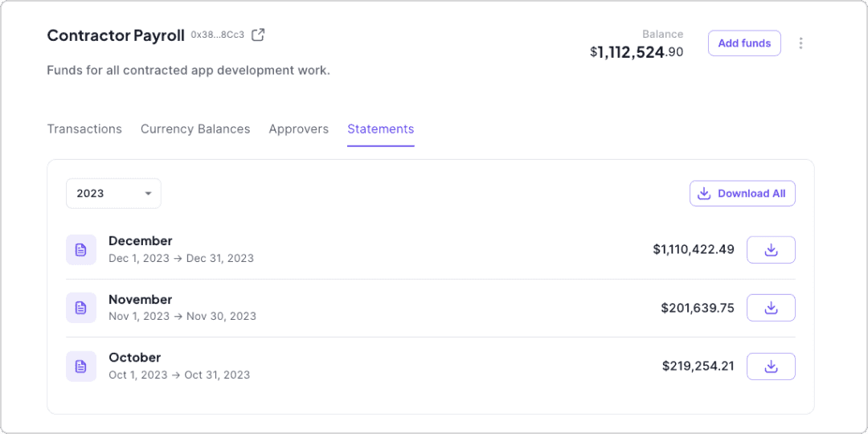Switch to the Approvers tab
Viewport: 868px width, 434px height.
click(x=299, y=129)
